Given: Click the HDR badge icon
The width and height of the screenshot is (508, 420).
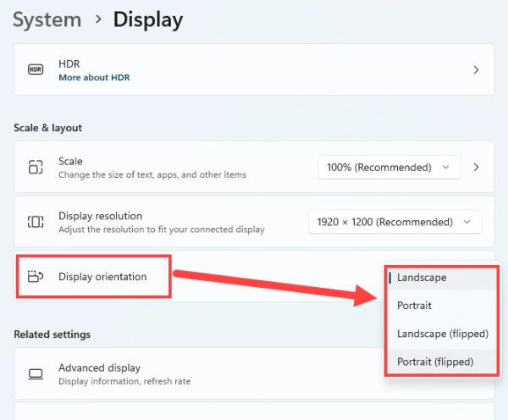Looking at the screenshot, I should point(36,69).
